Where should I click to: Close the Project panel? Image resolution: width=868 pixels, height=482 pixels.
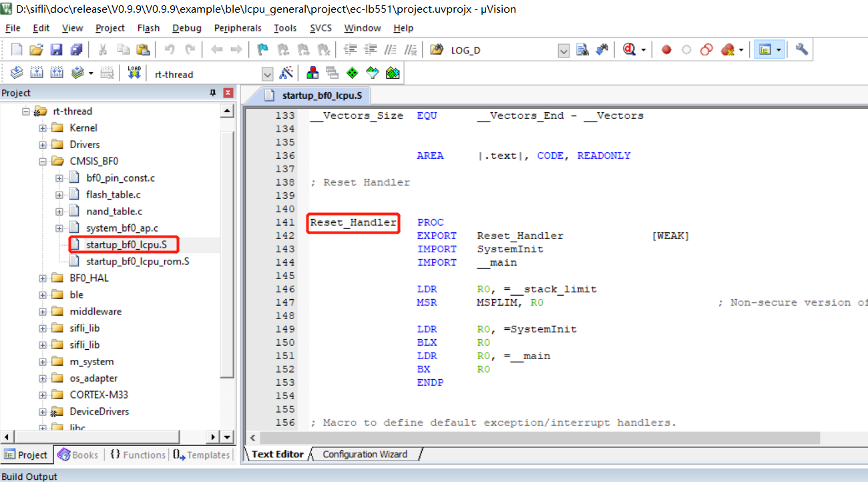coord(228,93)
